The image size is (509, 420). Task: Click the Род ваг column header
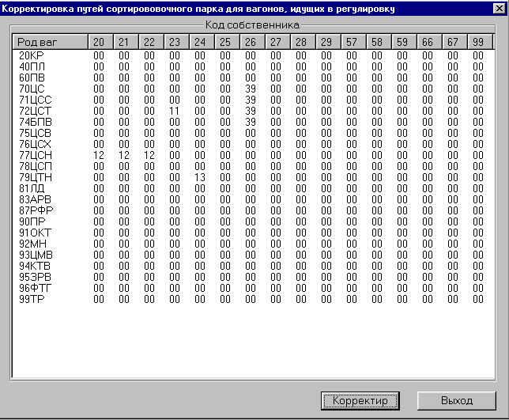pyautogui.click(x=50, y=42)
